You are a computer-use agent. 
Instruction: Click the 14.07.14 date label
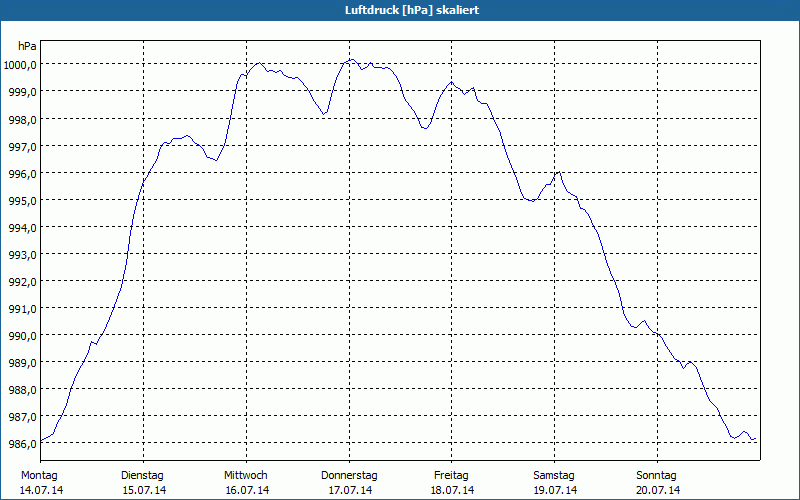(41, 490)
